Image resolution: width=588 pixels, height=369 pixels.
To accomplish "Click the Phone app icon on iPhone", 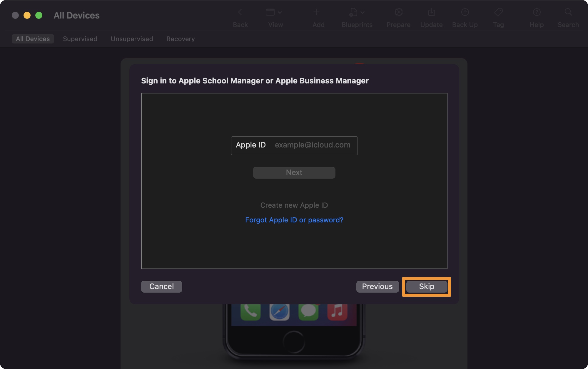I will coord(250,312).
